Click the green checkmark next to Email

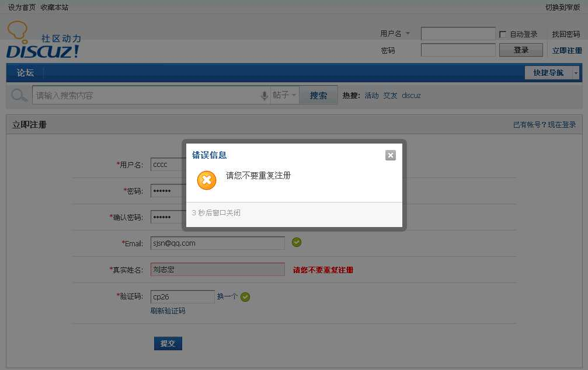297,242
